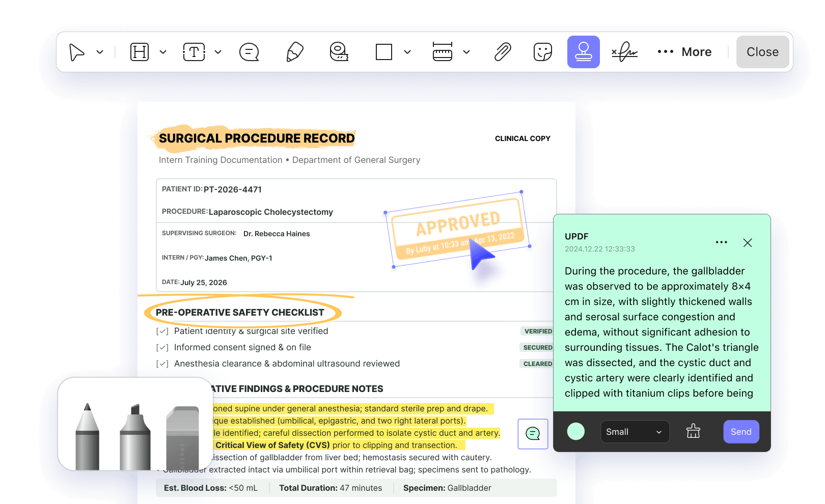Open the Small font size dropdown
The image size is (825, 504).
tap(635, 432)
